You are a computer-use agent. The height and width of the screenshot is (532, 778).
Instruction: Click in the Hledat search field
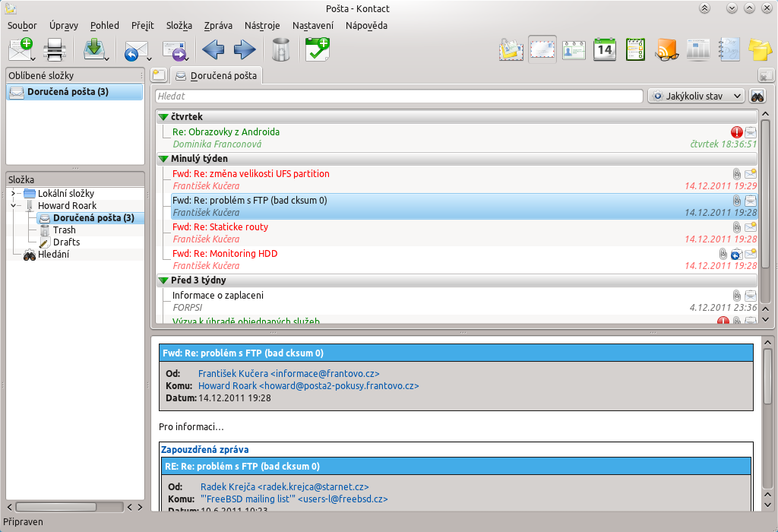(399, 97)
